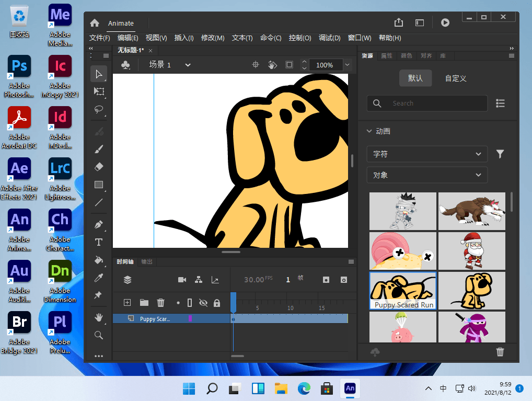Open the 修改(M) menu

coord(213,38)
